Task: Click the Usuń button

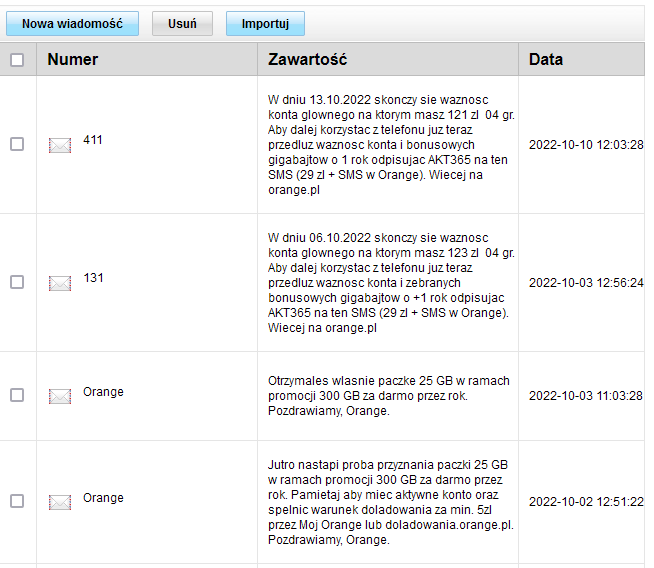Action: (x=182, y=23)
